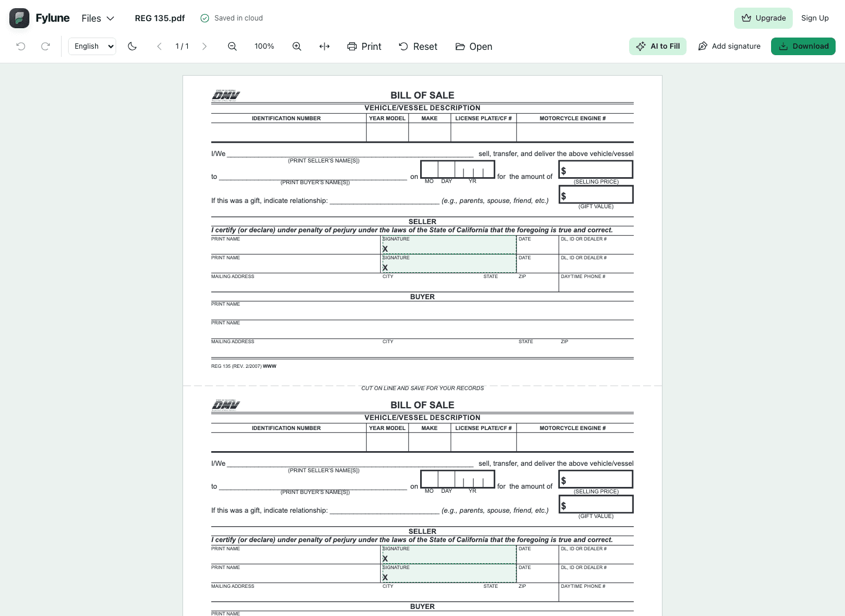This screenshot has height=616, width=845.
Task: Undo the last action
Action: tap(21, 46)
